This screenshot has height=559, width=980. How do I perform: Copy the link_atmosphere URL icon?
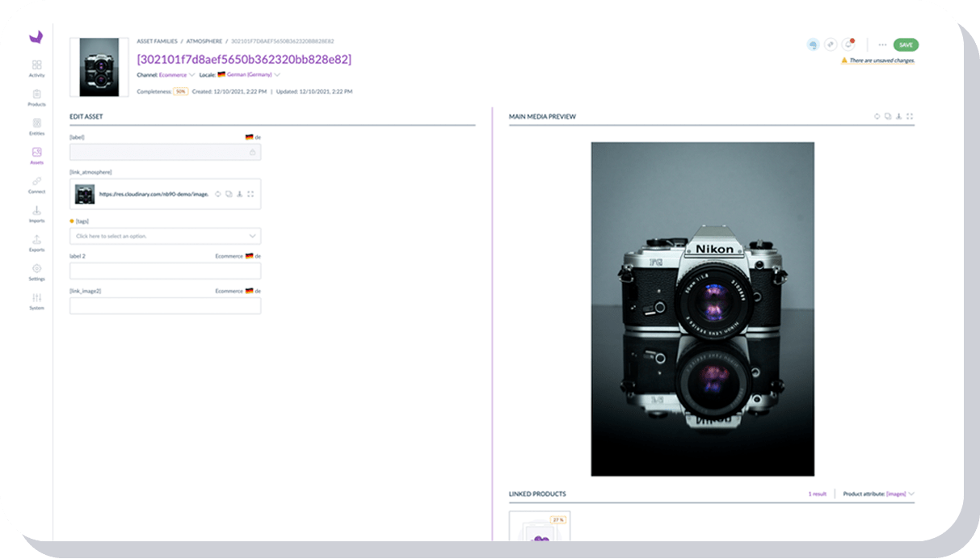tap(229, 194)
